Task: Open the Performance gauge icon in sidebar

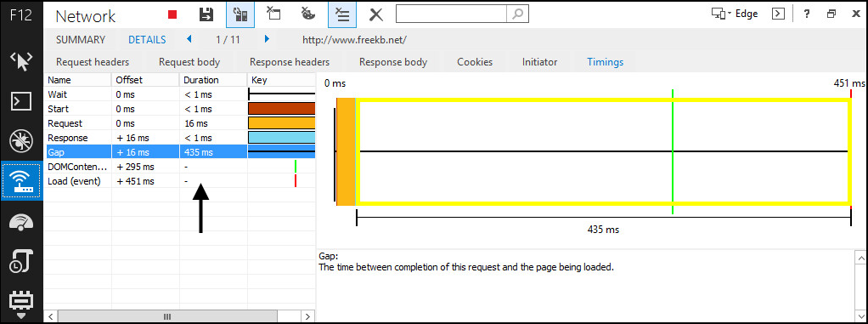Action: coord(21,222)
